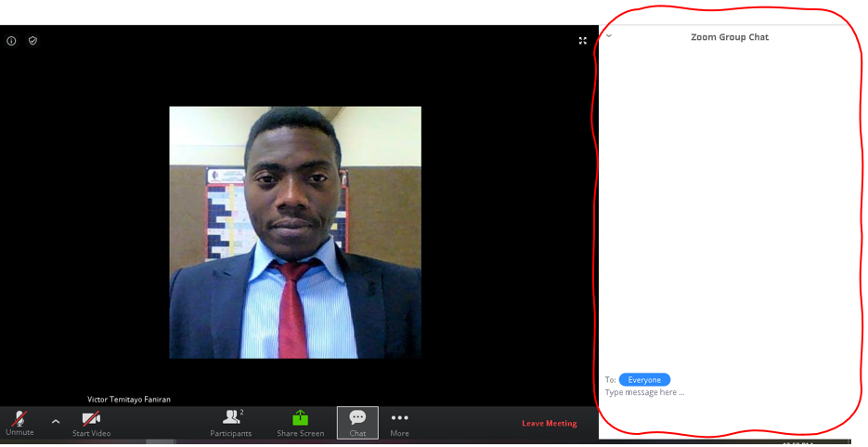Toggle the Chat panel button
Screen dimensions: 868x447
tap(357, 423)
